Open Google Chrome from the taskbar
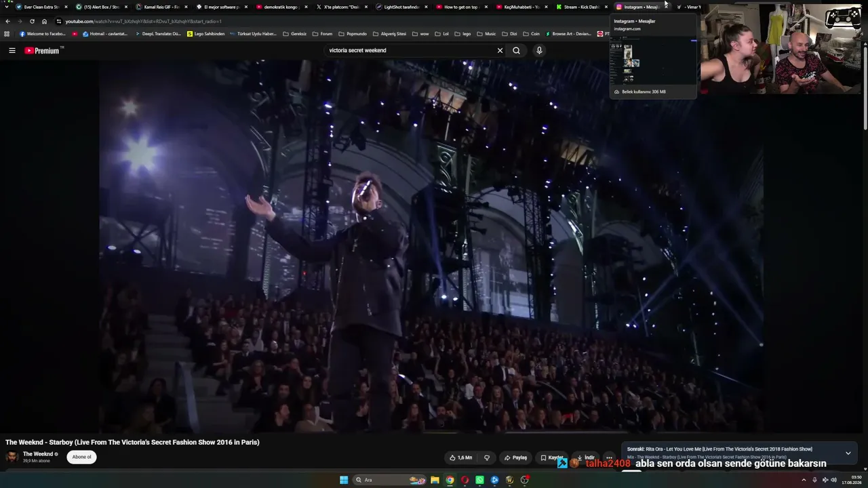 pyautogui.click(x=450, y=480)
